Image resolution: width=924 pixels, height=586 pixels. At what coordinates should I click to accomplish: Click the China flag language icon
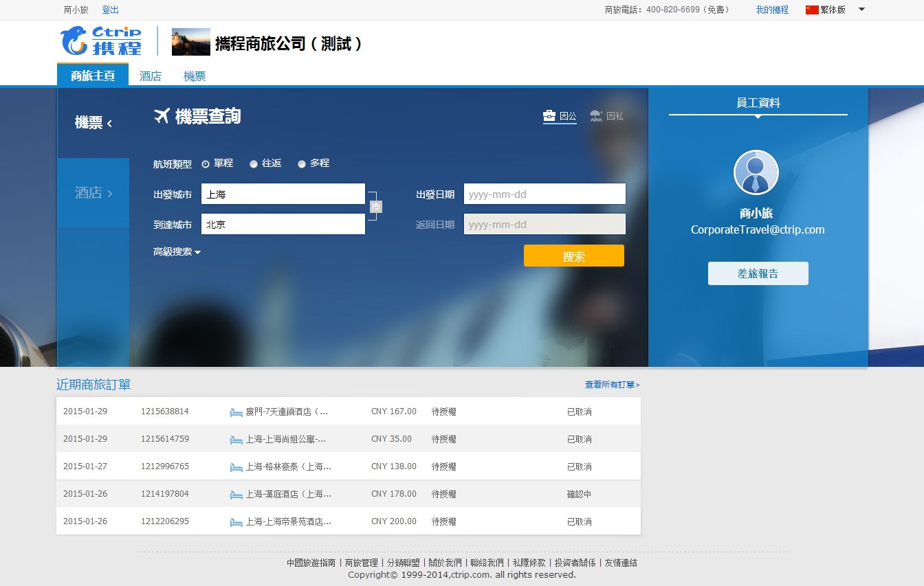click(812, 10)
